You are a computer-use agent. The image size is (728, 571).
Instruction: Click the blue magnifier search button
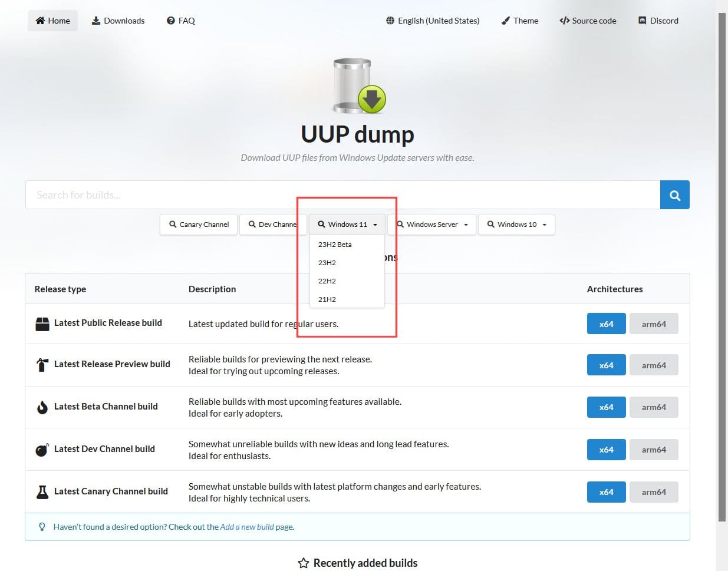pos(675,195)
